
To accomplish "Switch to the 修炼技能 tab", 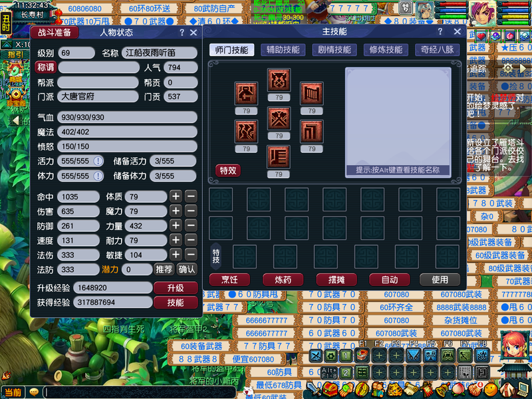I will [386, 50].
